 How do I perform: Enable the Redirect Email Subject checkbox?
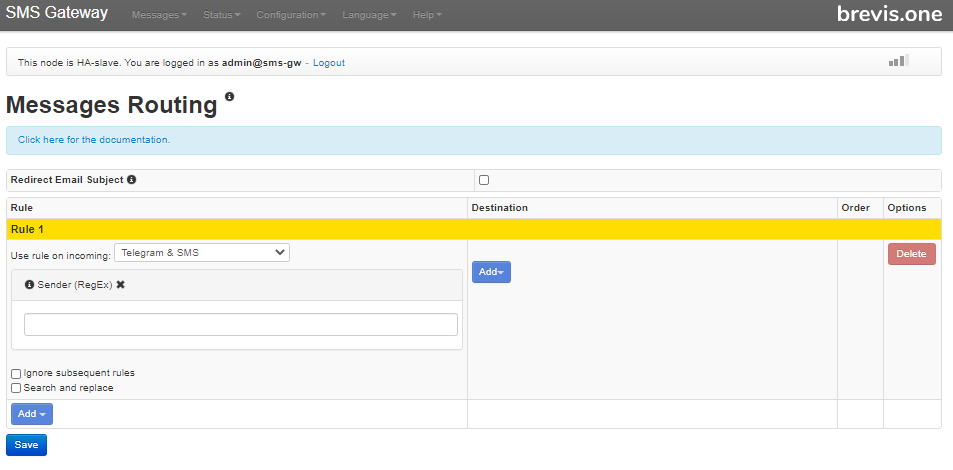(x=484, y=180)
